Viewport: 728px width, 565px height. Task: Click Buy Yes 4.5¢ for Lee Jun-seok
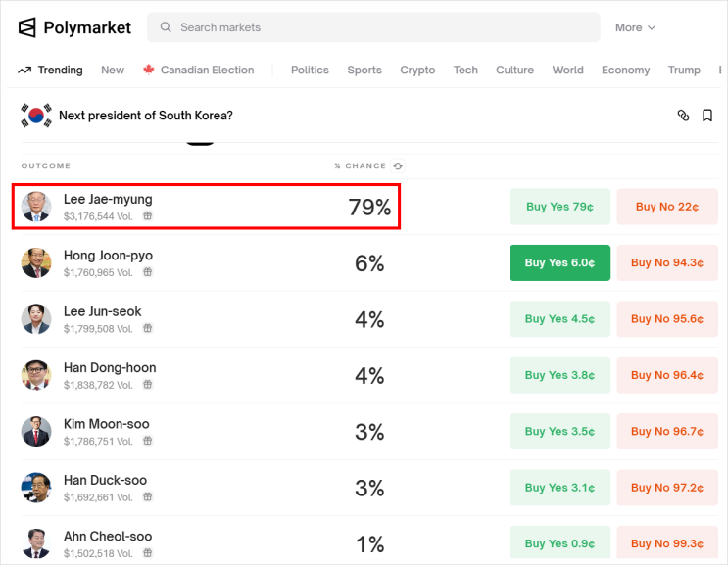tap(559, 318)
